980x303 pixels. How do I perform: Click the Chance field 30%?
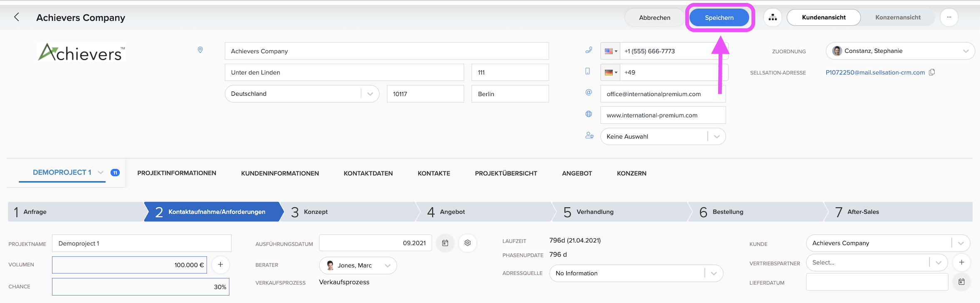(x=141, y=287)
